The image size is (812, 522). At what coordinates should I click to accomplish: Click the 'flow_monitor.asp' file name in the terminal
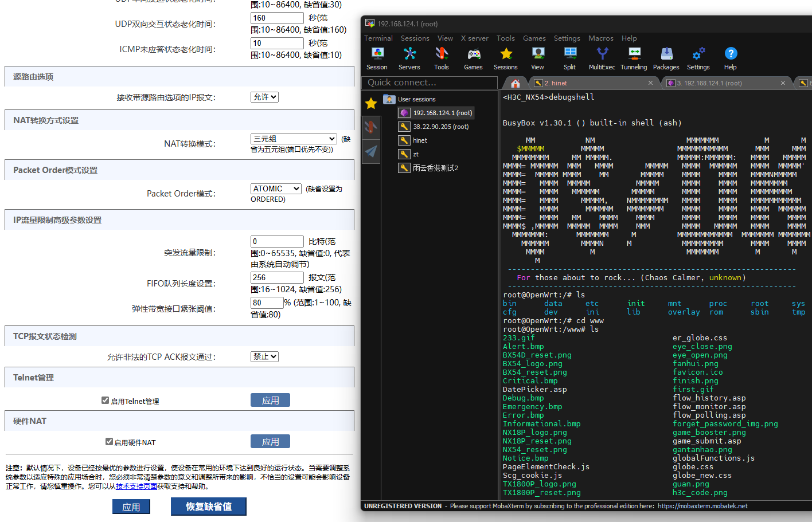709,406
